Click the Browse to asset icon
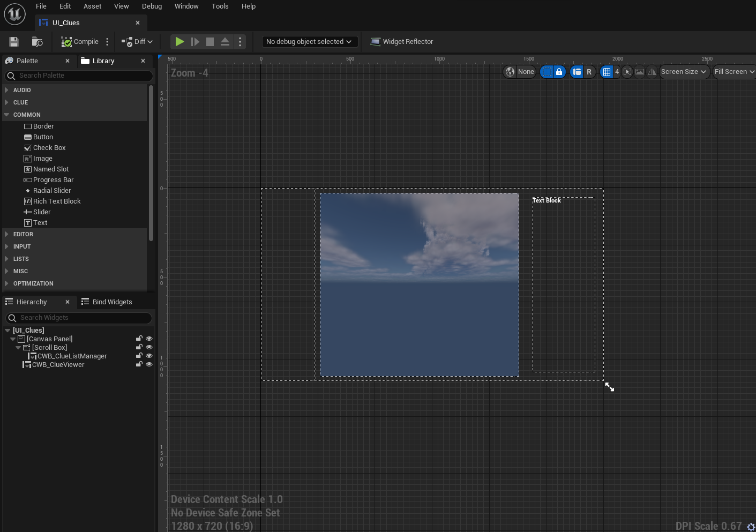Screen dimensions: 756x532 click(x=37, y=42)
